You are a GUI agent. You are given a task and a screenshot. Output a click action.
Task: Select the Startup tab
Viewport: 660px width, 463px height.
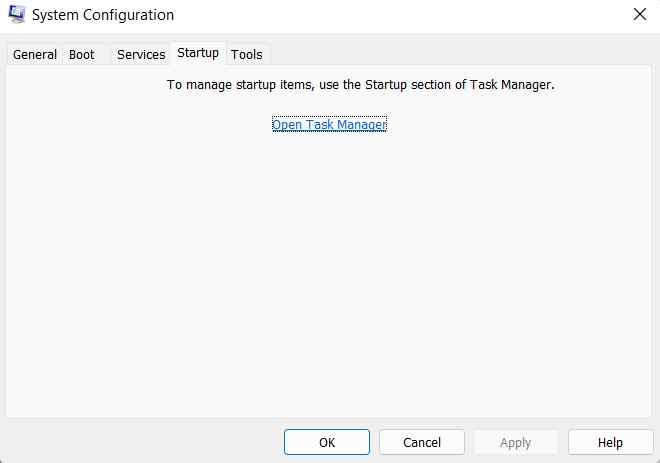pos(198,52)
